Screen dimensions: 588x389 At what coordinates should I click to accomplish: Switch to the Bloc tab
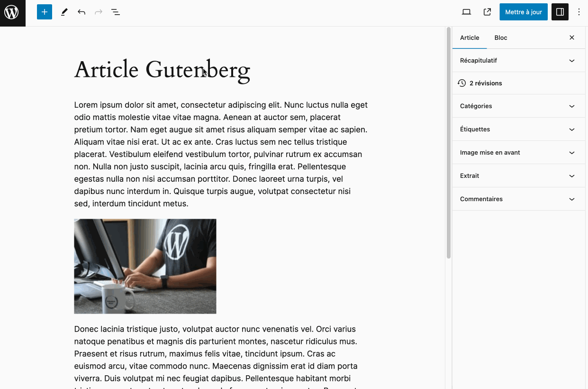coord(500,37)
